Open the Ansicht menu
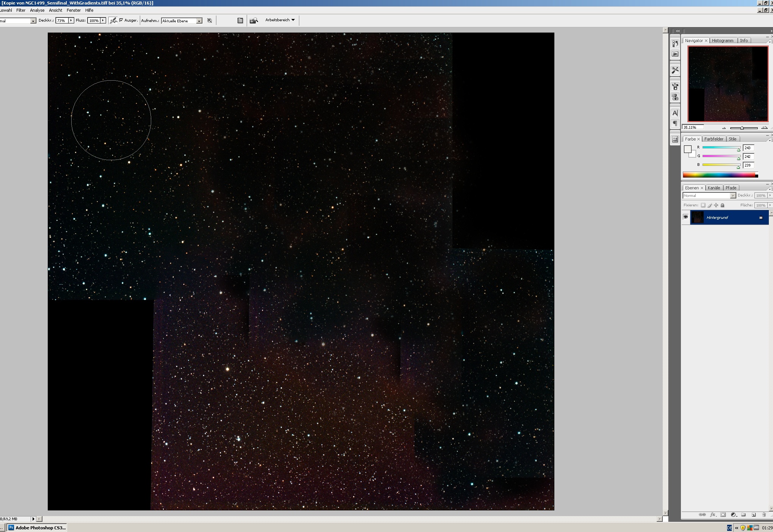Screen dimensions: 773x532 (55, 10)
